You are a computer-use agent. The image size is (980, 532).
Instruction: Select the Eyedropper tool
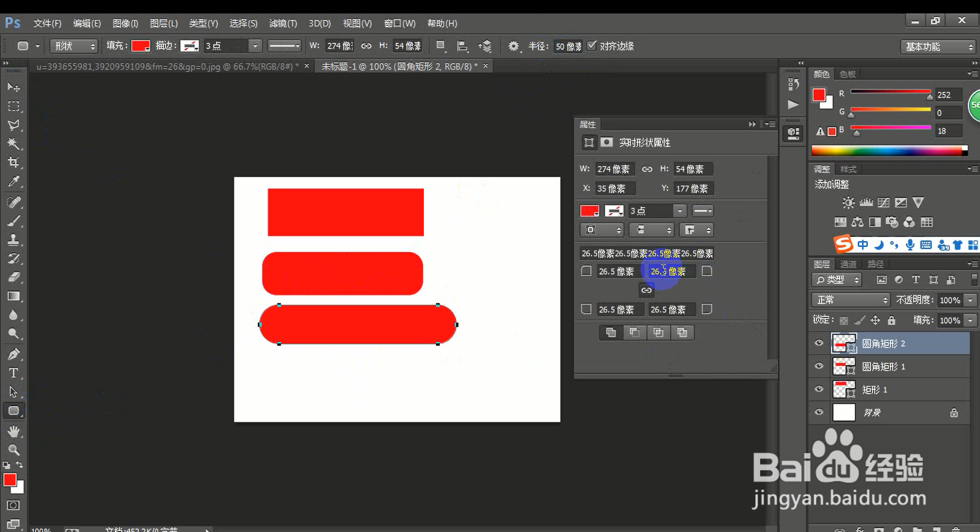click(x=13, y=181)
